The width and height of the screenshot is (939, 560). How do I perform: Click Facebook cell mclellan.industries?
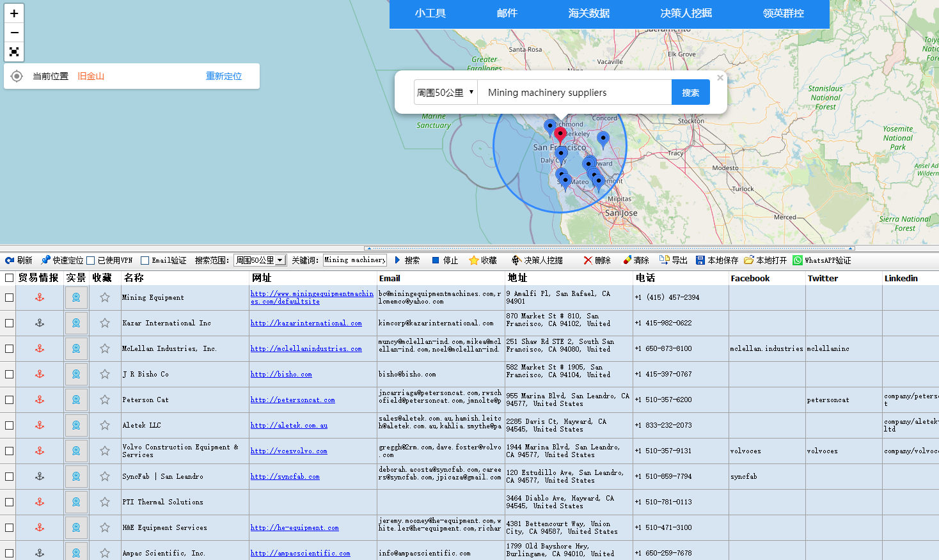click(x=766, y=348)
